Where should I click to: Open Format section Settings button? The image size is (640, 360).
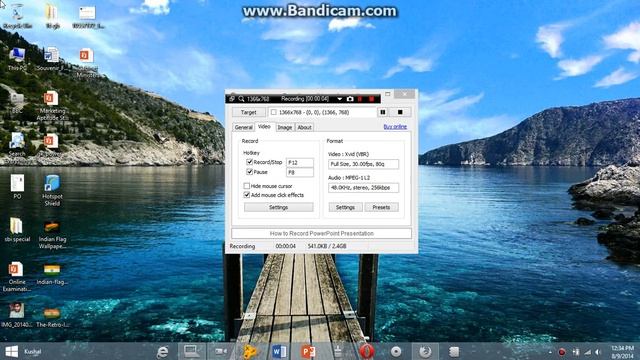click(x=345, y=207)
